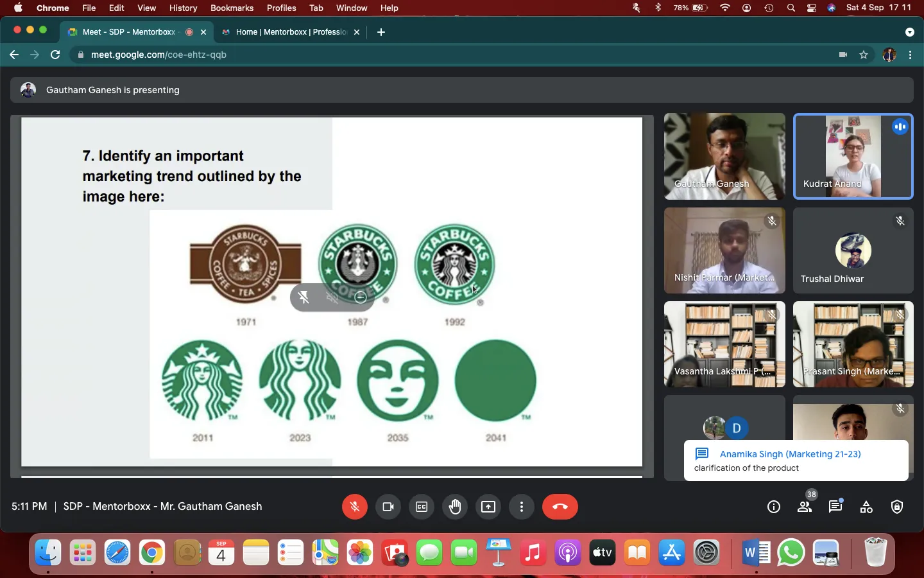The height and width of the screenshot is (578, 924).
Task: Open more options three-dot menu in Meet
Action: (522, 507)
